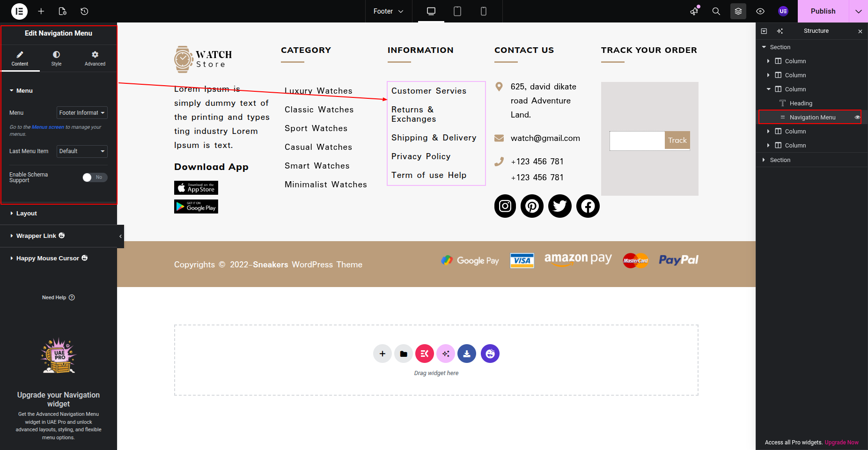Click the preview changes eye icon
This screenshot has height=450, width=868.
click(760, 11)
